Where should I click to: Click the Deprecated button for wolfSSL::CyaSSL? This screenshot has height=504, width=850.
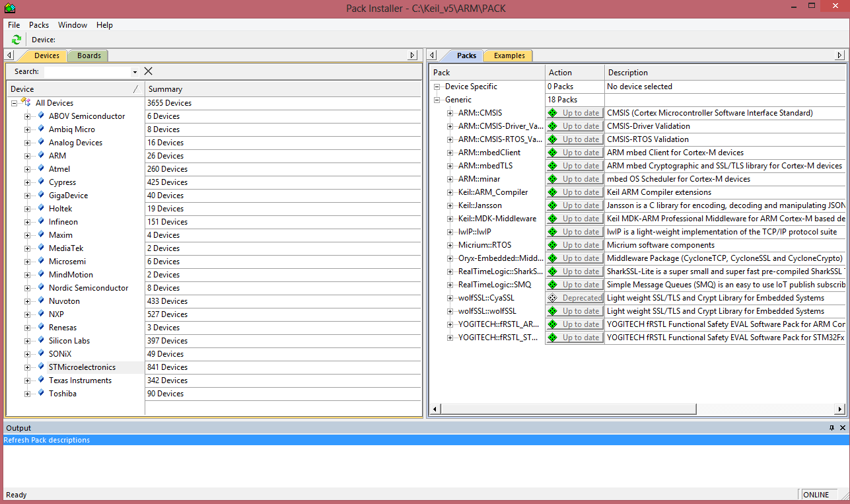[575, 298]
